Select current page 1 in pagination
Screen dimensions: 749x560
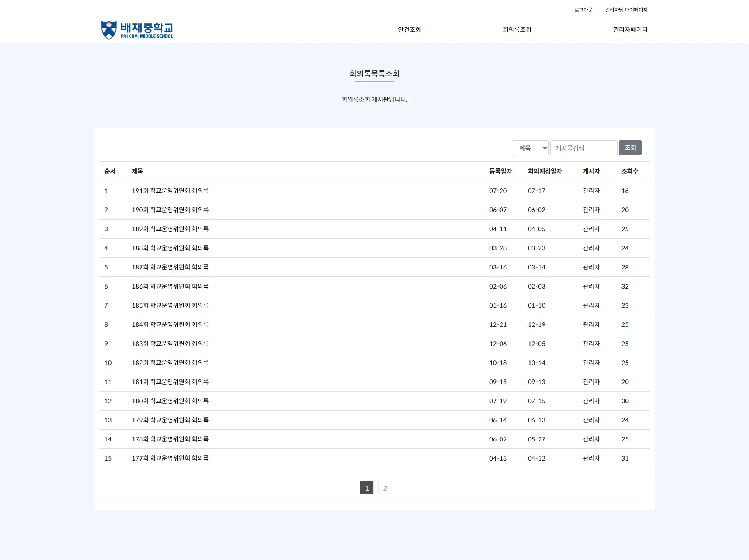[367, 488]
